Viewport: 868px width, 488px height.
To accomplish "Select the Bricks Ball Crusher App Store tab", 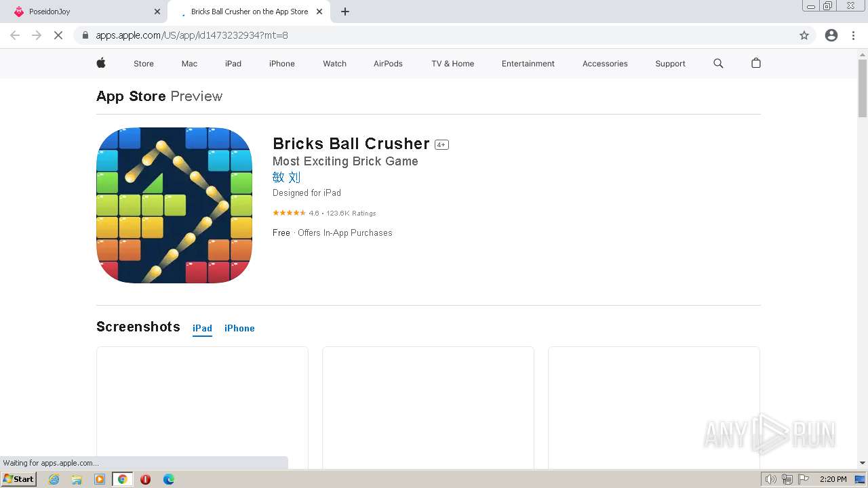I will (248, 12).
